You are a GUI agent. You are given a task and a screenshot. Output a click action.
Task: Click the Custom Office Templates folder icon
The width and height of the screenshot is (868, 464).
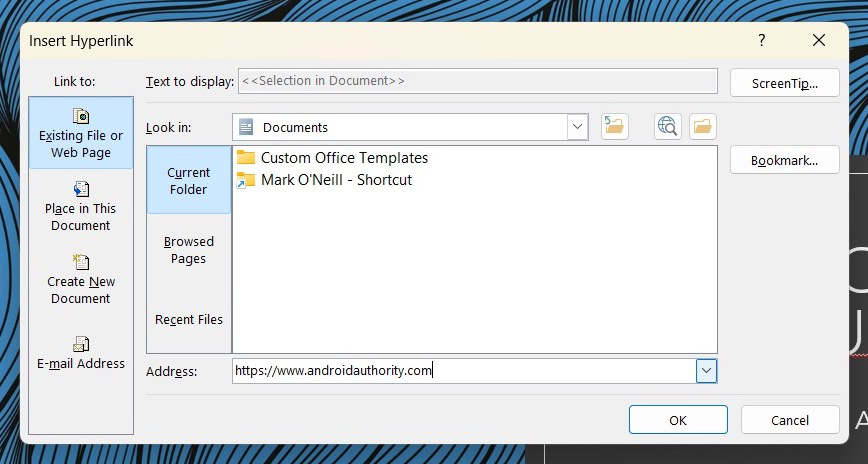point(246,158)
